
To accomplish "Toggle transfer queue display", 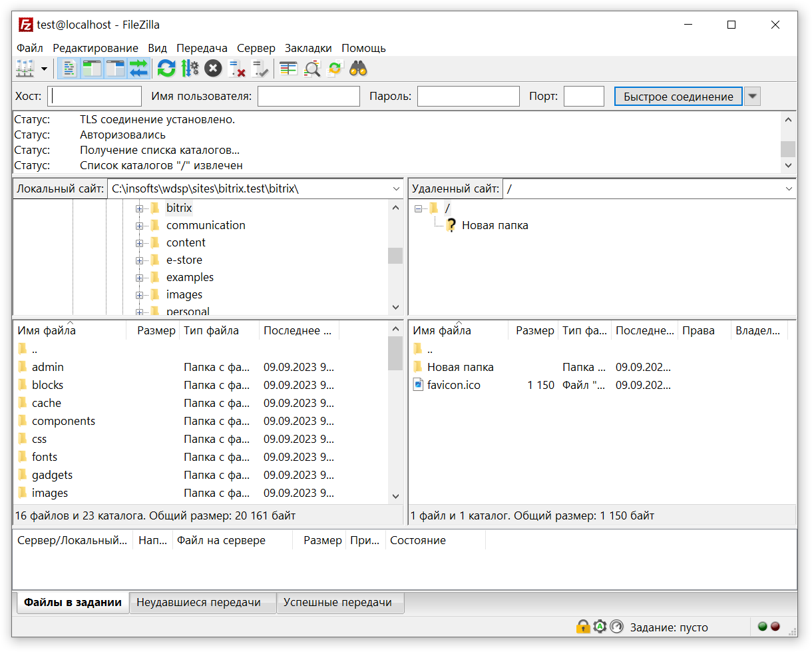I will [138, 68].
